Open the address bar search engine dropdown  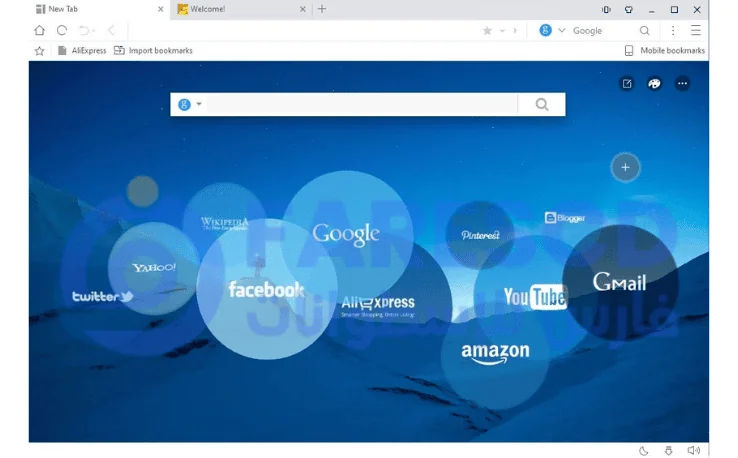(x=561, y=31)
